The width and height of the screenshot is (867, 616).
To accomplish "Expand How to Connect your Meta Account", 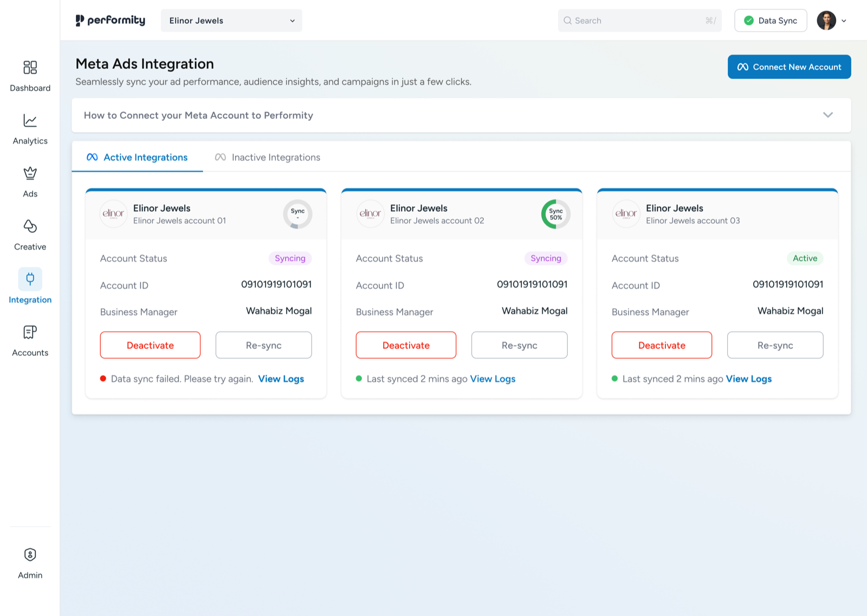I will point(461,115).
